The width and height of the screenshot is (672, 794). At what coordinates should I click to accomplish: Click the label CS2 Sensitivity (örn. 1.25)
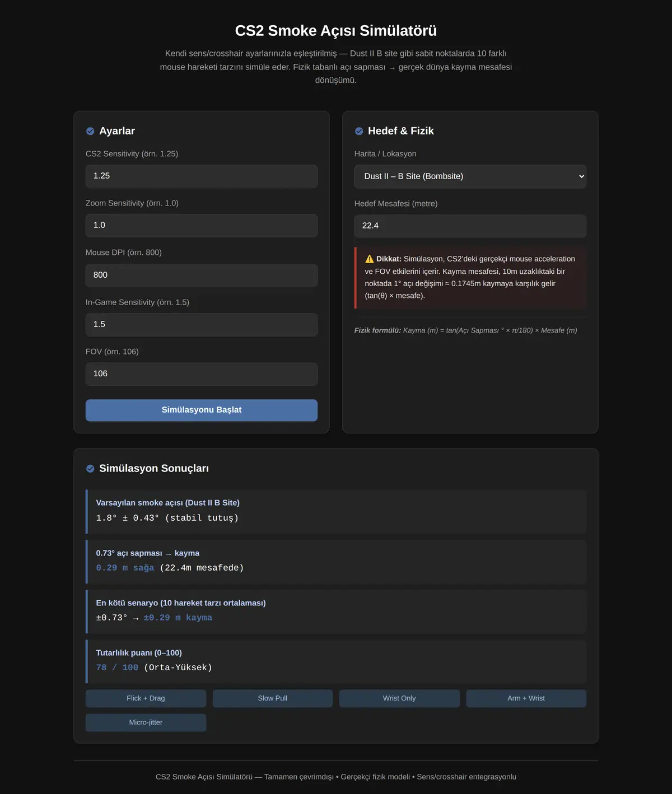click(x=132, y=154)
